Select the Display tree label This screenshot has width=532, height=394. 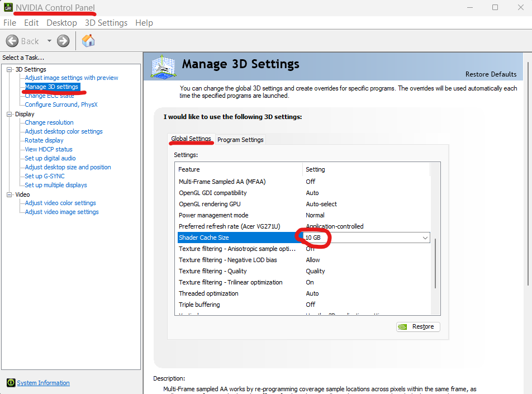[x=25, y=114]
